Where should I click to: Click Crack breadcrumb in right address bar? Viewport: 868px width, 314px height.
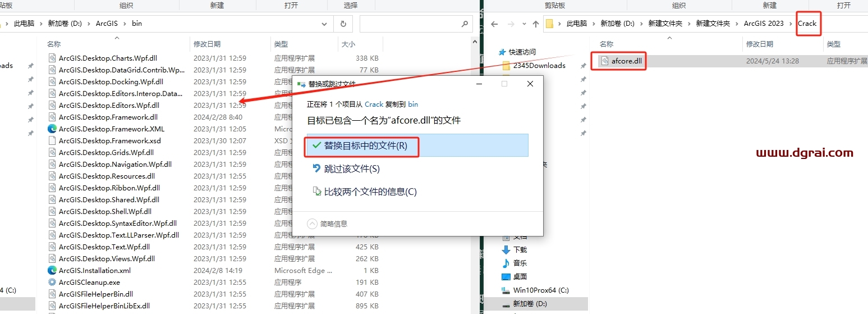pyautogui.click(x=807, y=24)
